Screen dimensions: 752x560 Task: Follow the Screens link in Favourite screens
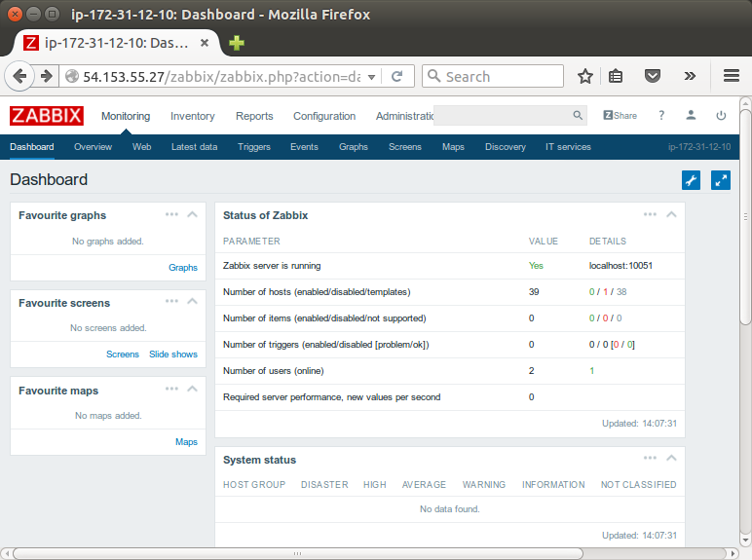[x=123, y=354]
